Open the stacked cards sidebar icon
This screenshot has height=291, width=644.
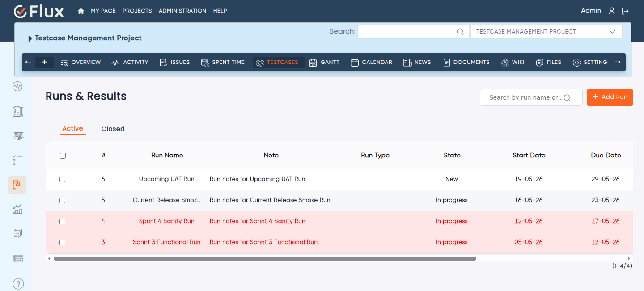click(17, 234)
